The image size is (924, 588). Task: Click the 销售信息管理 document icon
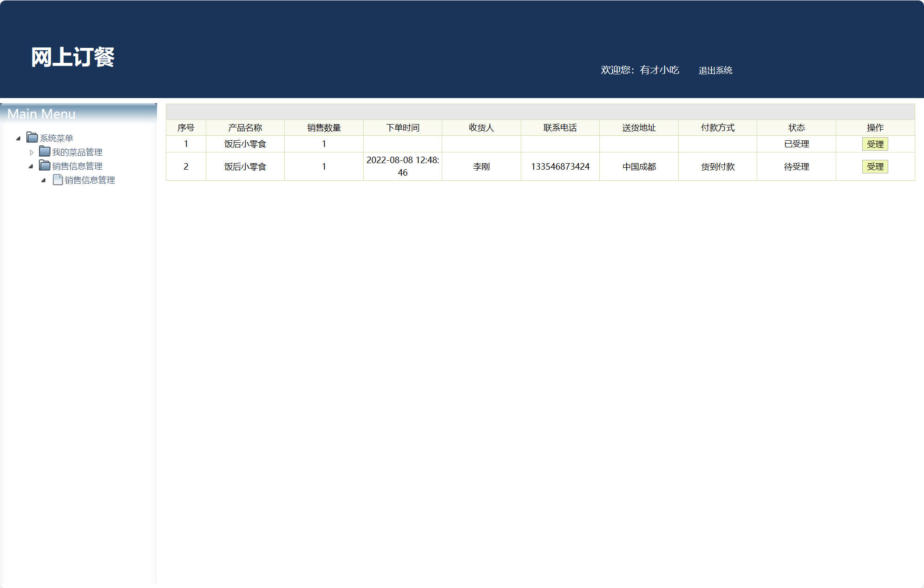57,180
